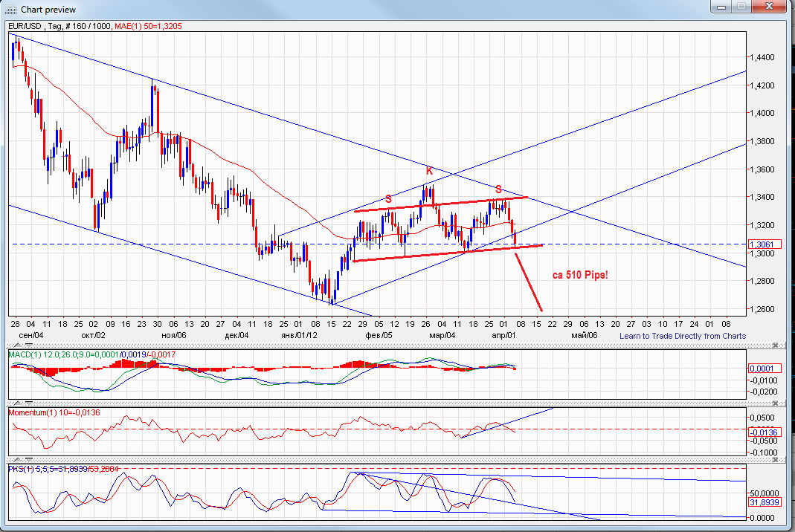
Task: Click Momentum scale label -0,1000
Action: click(764, 452)
